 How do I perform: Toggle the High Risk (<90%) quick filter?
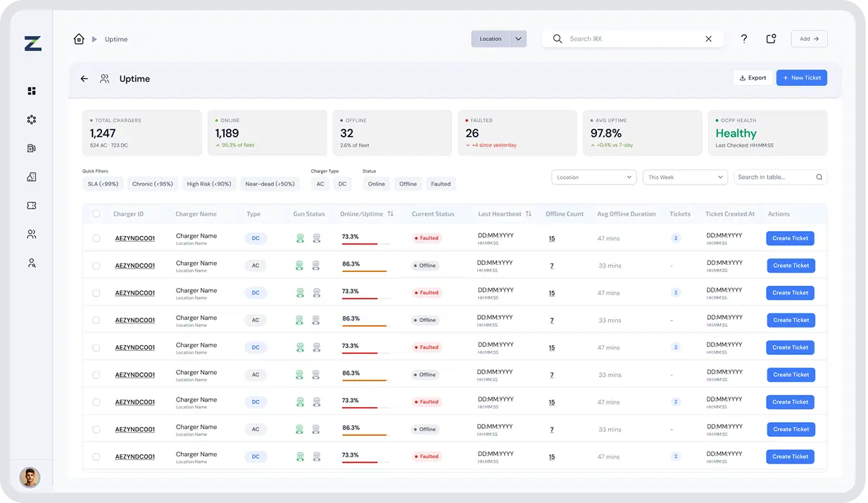coord(209,184)
